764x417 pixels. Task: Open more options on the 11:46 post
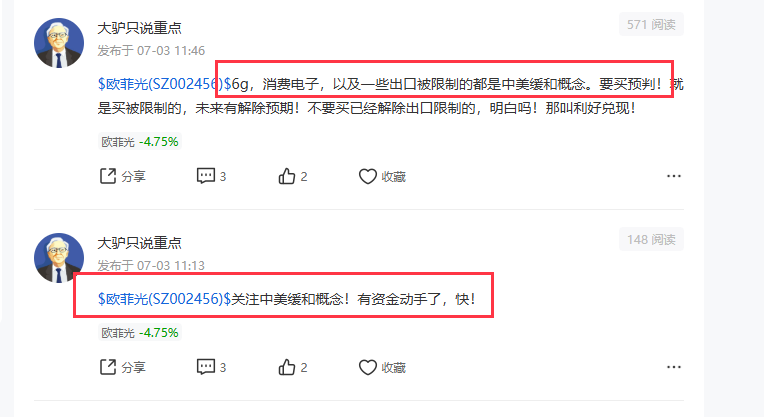coord(674,176)
